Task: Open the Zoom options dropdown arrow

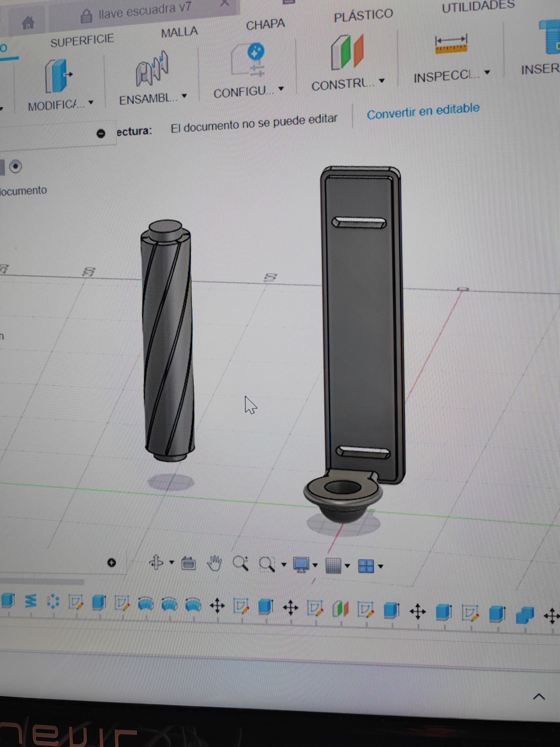Action: click(283, 564)
